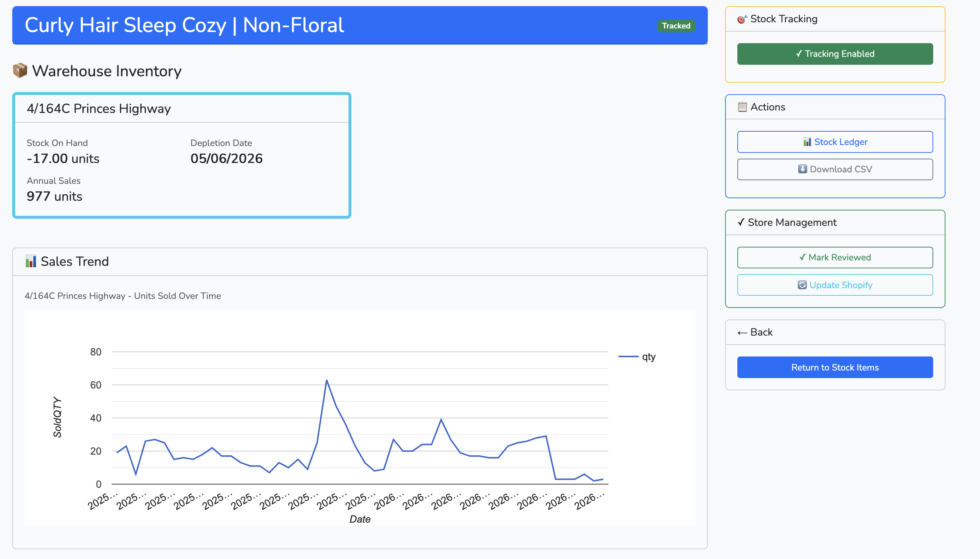Click the Depletion Date label
980x559 pixels.
pyautogui.click(x=221, y=143)
